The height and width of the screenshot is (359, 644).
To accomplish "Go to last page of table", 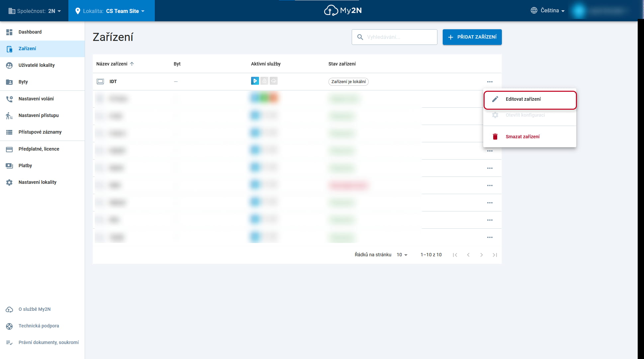I will (495, 255).
